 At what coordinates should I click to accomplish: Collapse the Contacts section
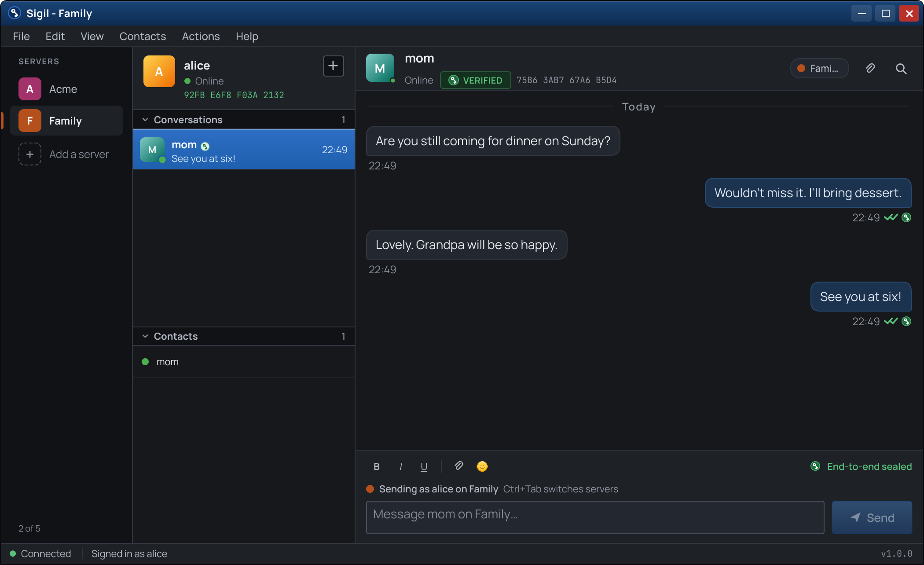[x=145, y=336]
